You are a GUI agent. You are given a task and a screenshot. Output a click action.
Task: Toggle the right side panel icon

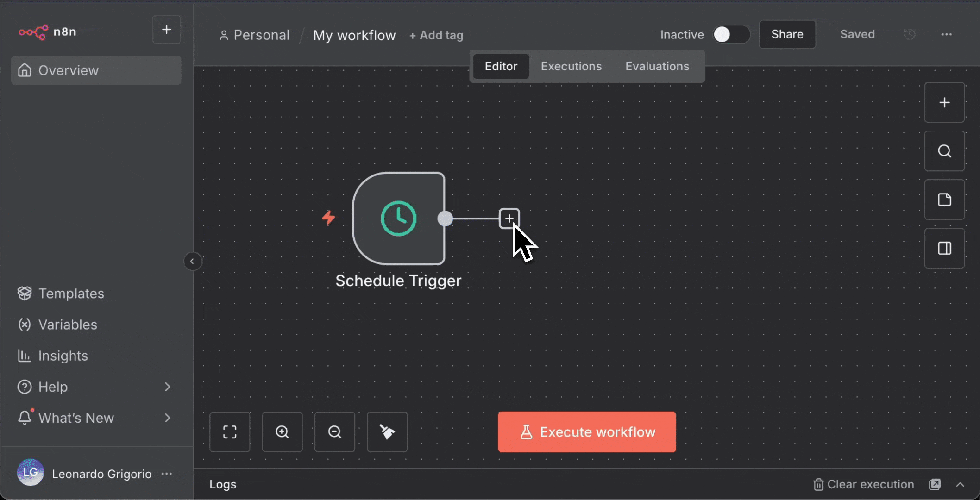click(944, 248)
